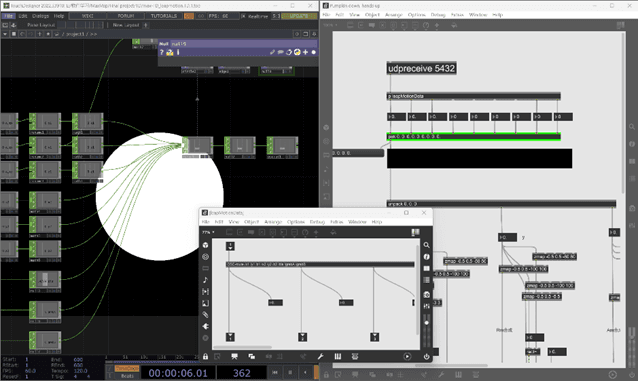Image resolution: width=638 pixels, height=381 pixels.
Task: Open the Python help icon in parameter panel
Action: click(170, 52)
